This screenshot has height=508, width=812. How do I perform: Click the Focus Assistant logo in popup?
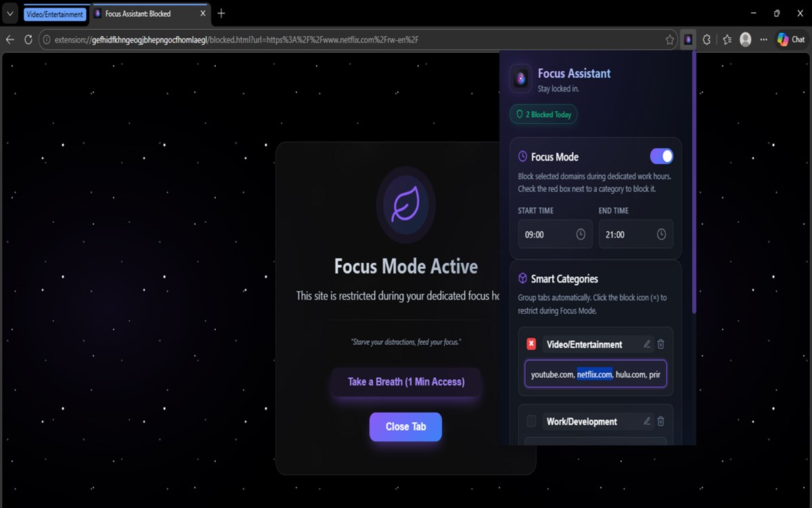tap(520, 79)
